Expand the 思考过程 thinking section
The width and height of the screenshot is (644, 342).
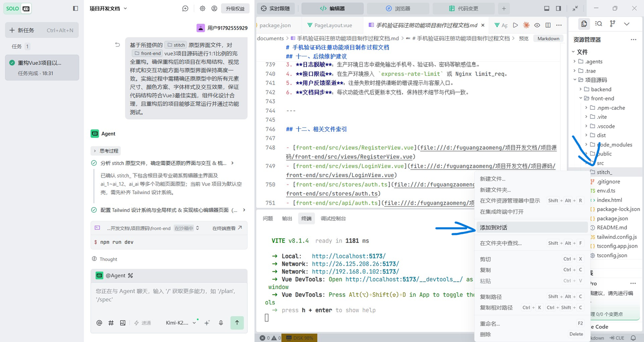pyautogui.click(x=106, y=150)
